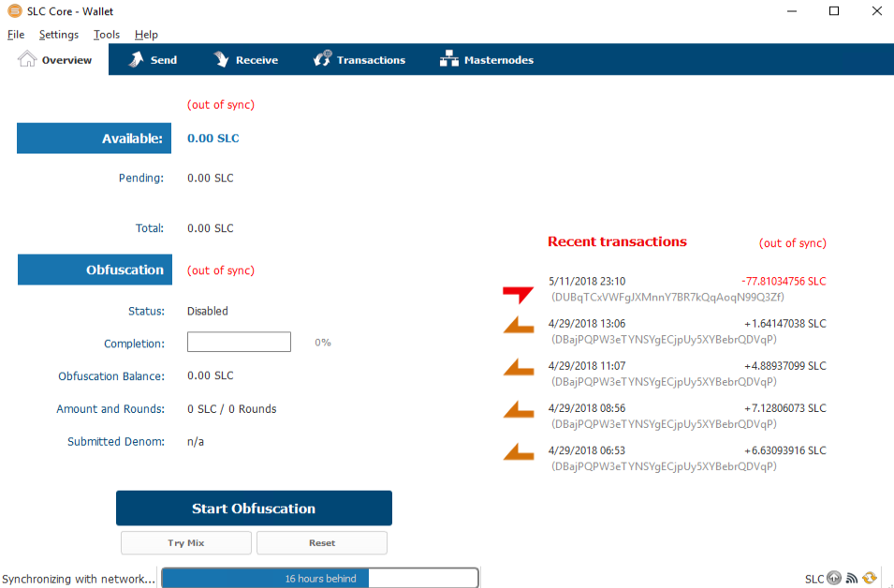This screenshot has height=588, width=894.
Task: Open the Overview tab
Action: tap(54, 59)
